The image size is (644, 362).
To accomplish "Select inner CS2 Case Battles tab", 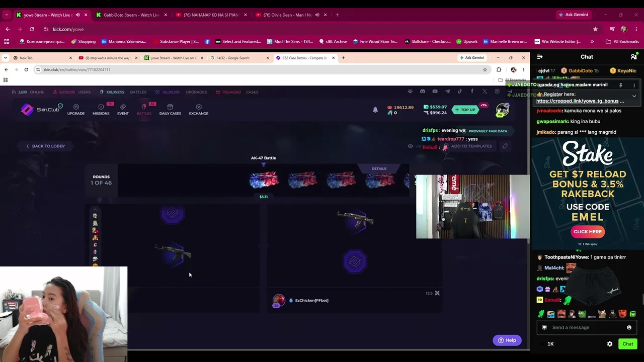I will [304, 58].
